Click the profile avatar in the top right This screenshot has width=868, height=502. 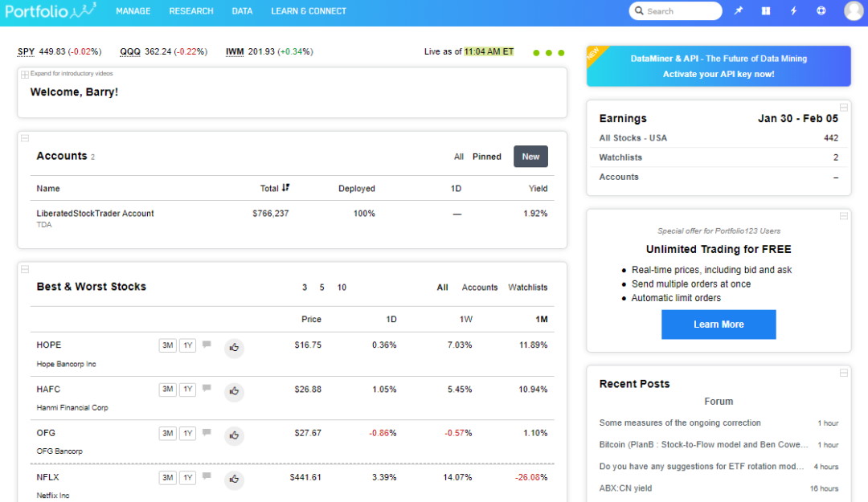(x=853, y=10)
